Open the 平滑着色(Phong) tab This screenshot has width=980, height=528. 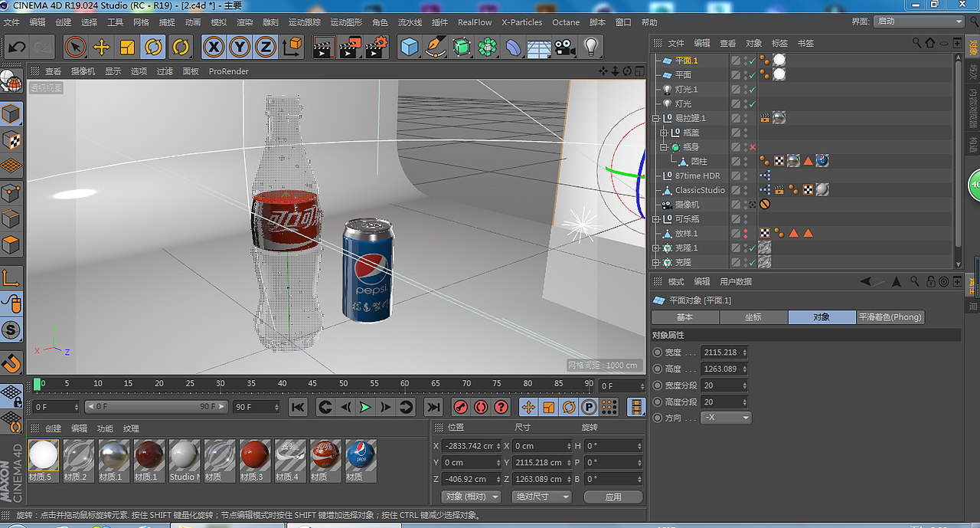click(x=890, y=316)
